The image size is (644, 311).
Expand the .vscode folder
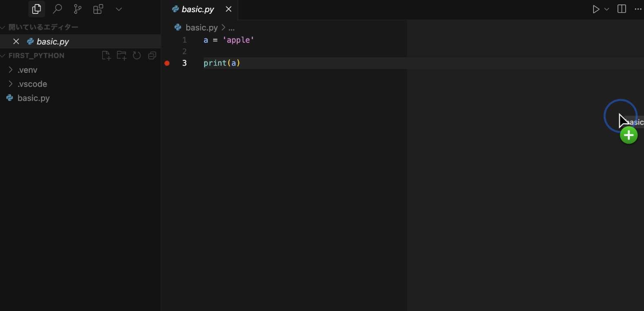tap(32, 84)
